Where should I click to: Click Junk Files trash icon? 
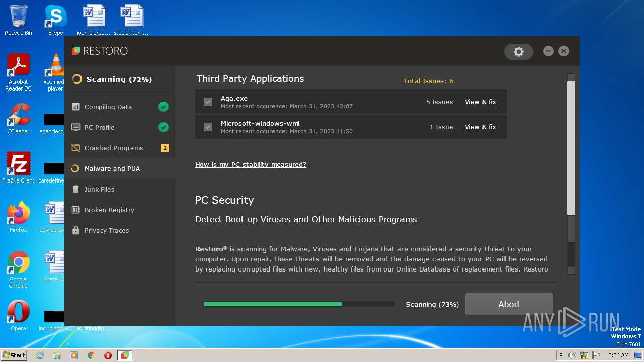tap(76, 189)
